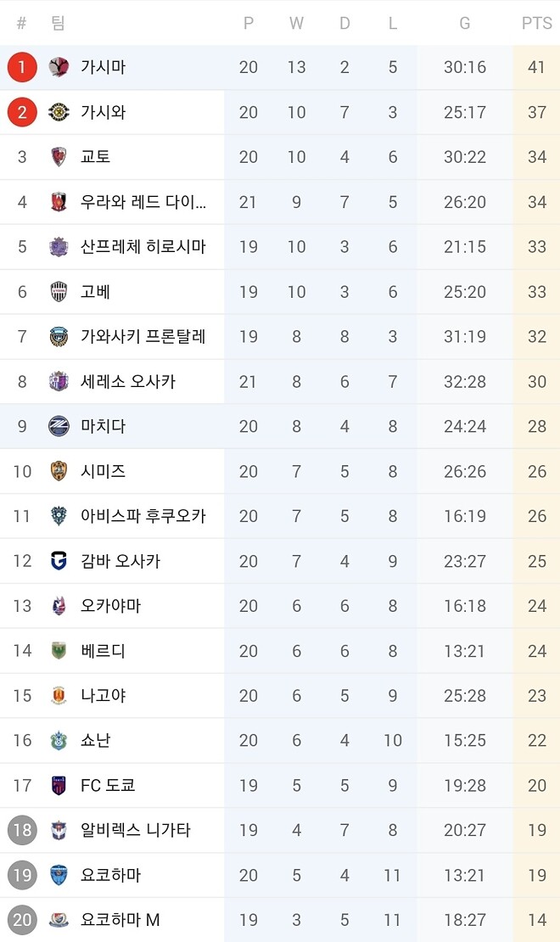Screen dimensions: 560x942
Task: Click the 가와사키 프론탈레 crest
Action: [59, 336]
